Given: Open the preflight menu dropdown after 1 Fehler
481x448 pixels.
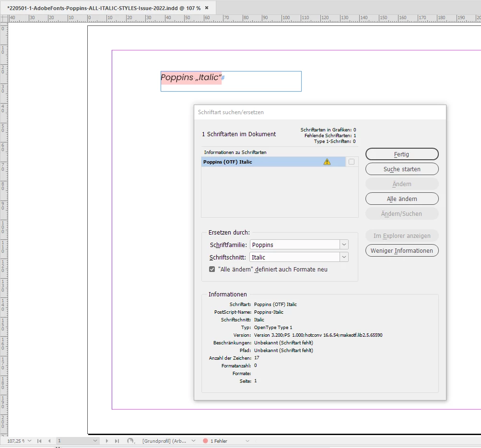Looking at the screenshot, I should pyautogui.click(x=247, y=441).
